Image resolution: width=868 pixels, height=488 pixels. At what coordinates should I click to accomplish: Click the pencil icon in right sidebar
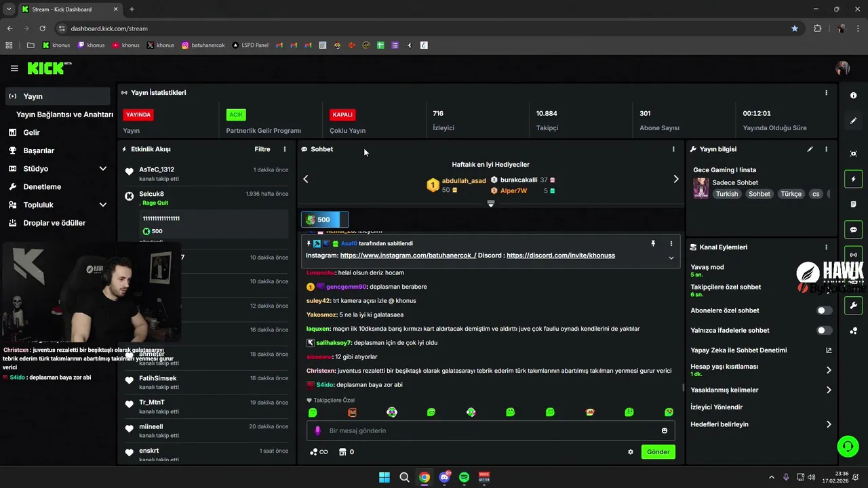853,121
